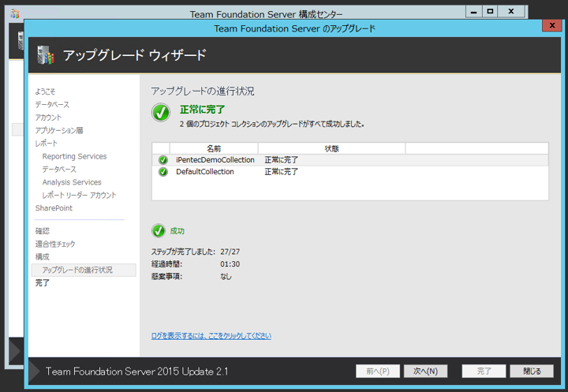The image size is (568, 392).
Task: Maximize the 構成センター background window
Action: [x=490, y=12]
